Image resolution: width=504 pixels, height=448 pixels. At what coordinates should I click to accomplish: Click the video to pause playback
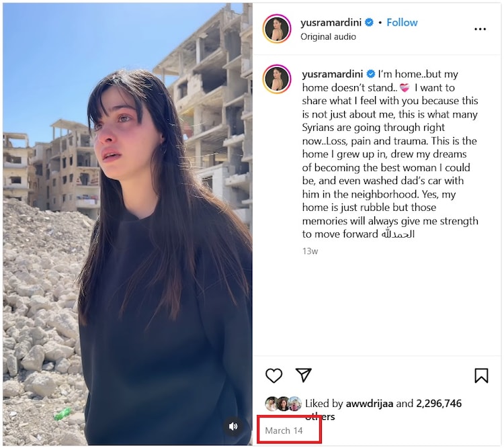click(x=128, y=224)
